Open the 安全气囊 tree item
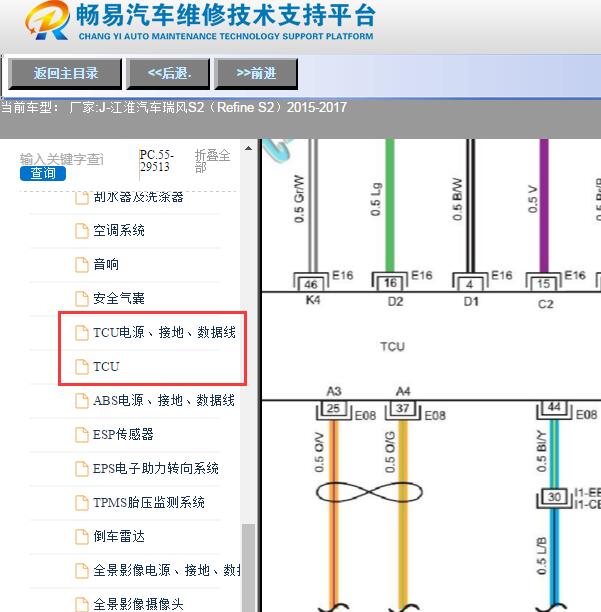 pos(119,298)
